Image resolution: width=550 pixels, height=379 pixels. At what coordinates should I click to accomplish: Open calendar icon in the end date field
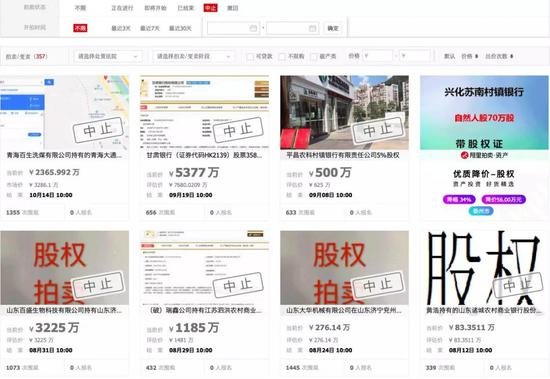313,28
